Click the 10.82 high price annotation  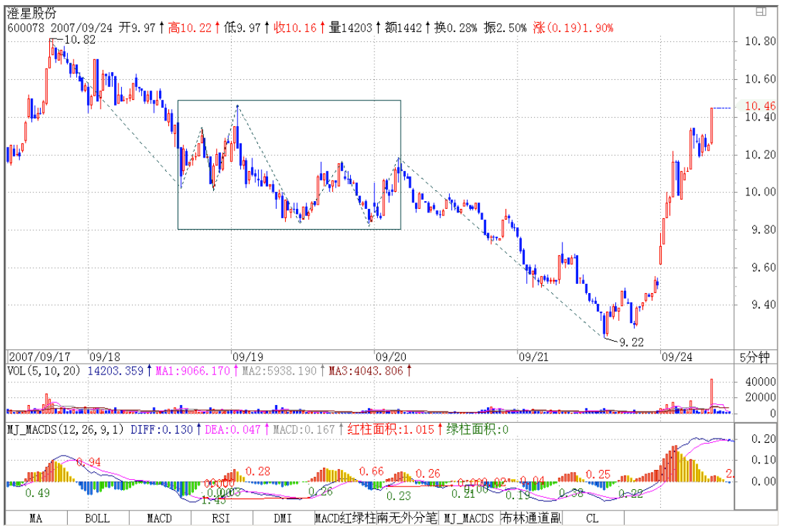(80, 40)
